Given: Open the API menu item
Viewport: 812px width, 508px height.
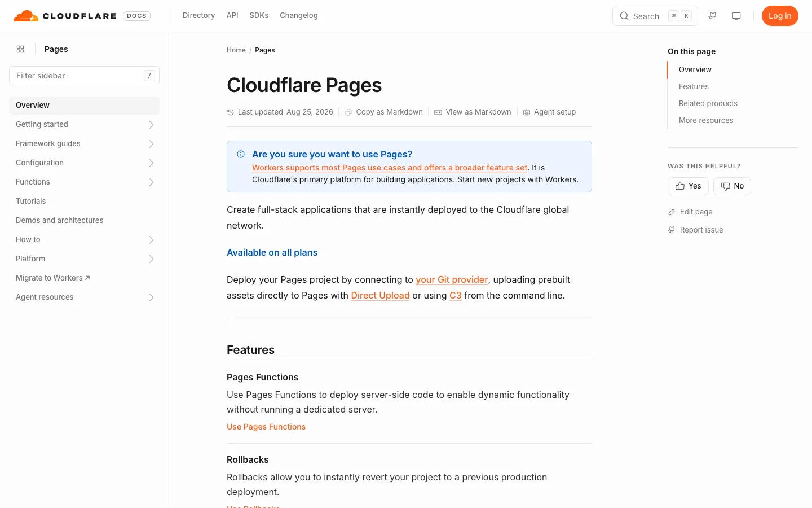Looking at the screenshot, I should tap(232, 16).
